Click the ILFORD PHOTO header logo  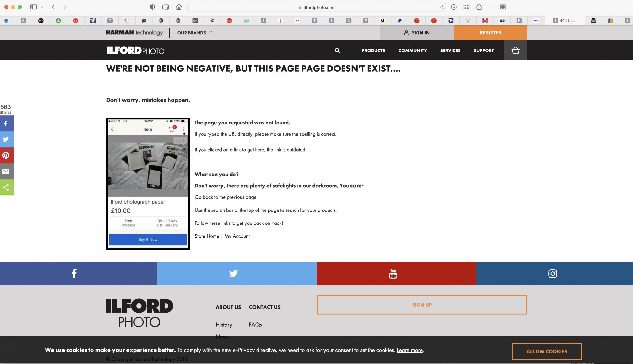click(x=135, y=51)
